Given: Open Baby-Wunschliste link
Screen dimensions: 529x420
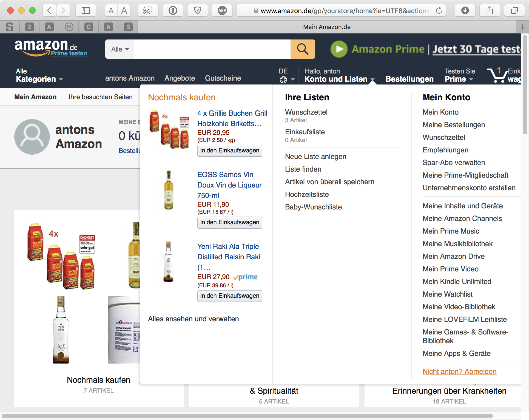Looking at the screenshot, I should pyautogui.click(x=313, y=207).
